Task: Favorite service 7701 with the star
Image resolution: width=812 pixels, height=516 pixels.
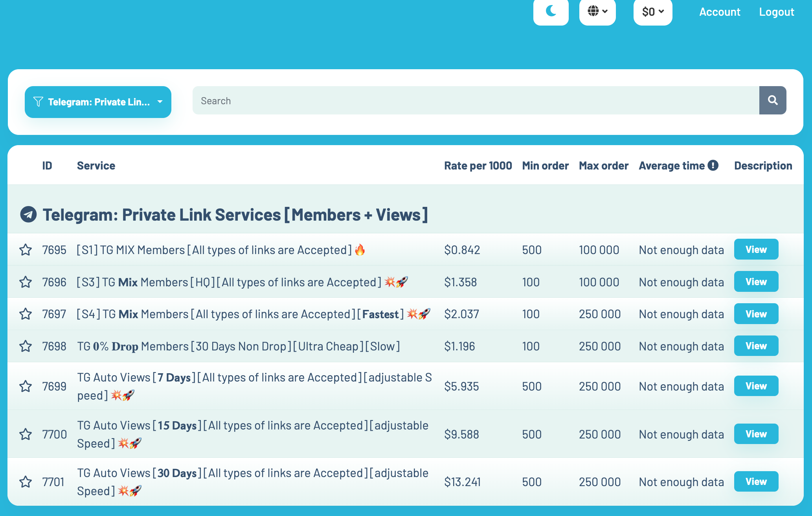Action: (x=26, y=482)
